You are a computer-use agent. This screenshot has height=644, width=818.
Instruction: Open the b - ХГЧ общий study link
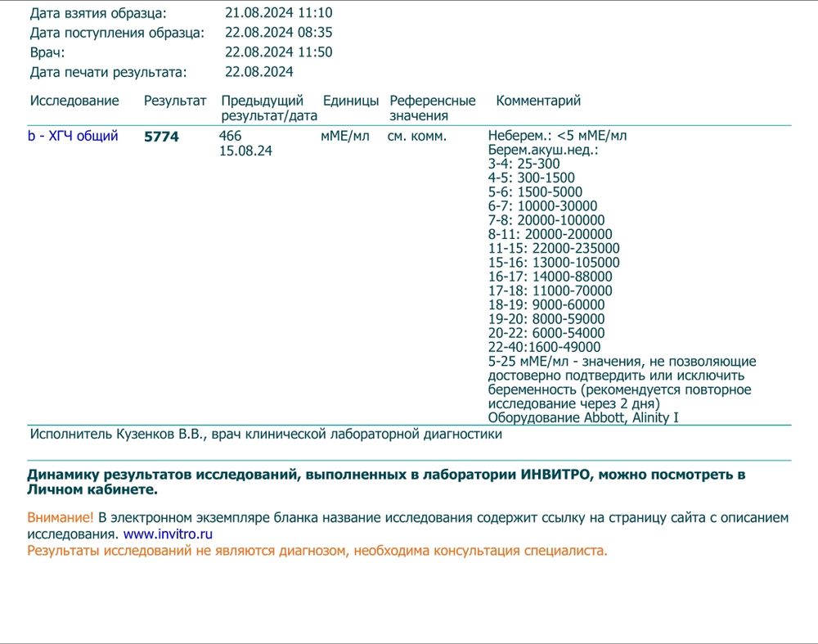point(73,137)
